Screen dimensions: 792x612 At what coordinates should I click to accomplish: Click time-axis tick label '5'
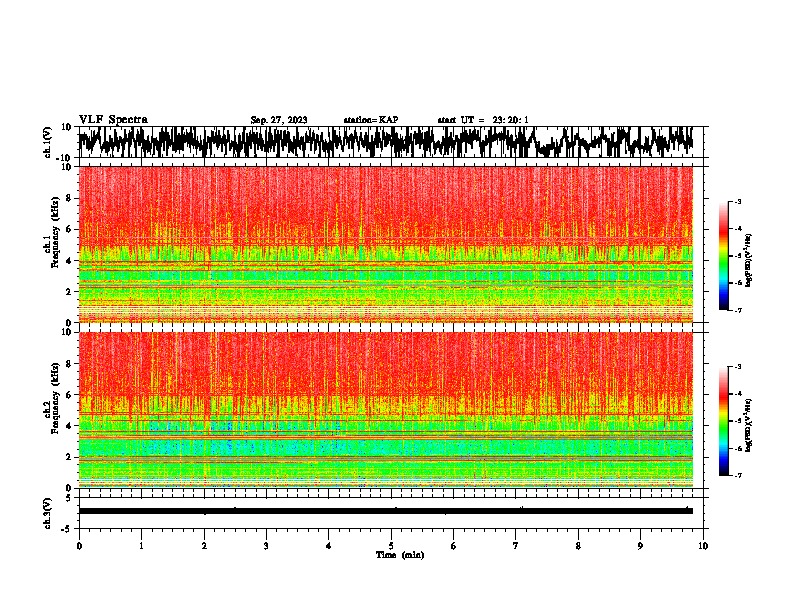tap(391, 545)
